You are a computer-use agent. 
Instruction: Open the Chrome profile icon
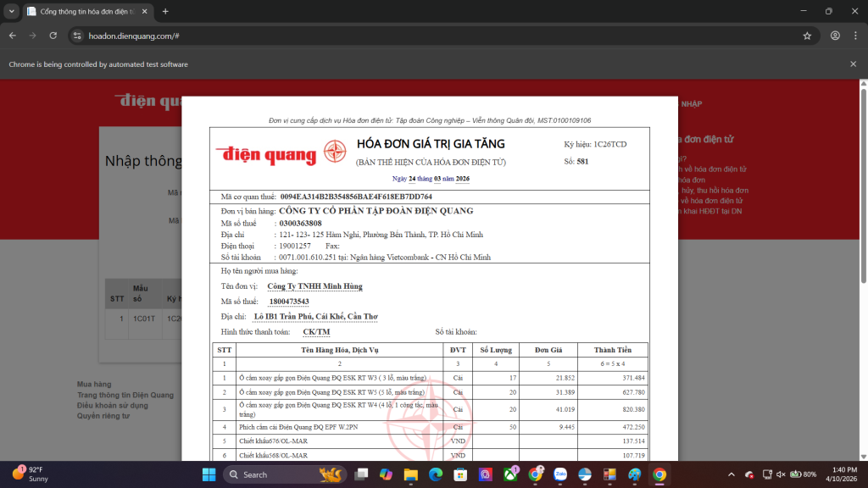pos(835,36)
